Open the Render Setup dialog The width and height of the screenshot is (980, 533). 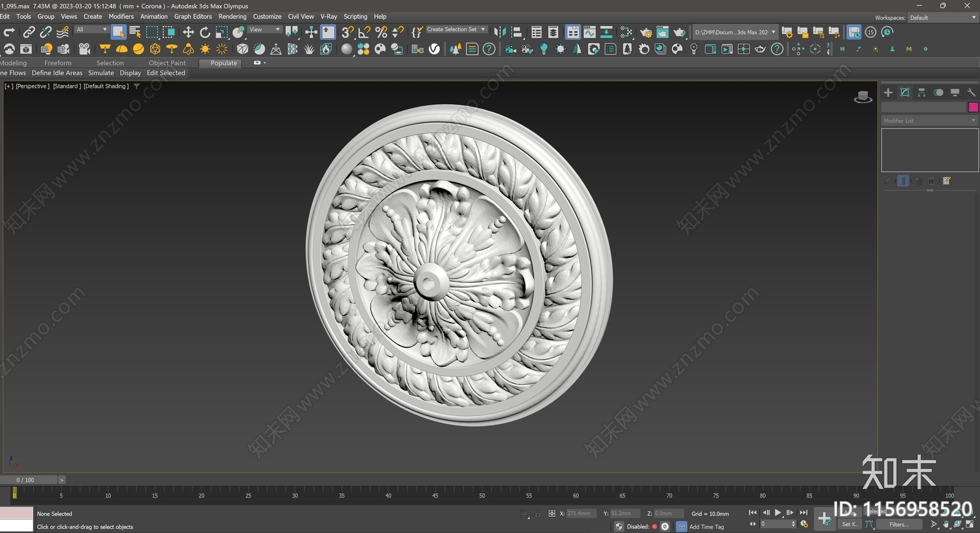click(646, 32)
